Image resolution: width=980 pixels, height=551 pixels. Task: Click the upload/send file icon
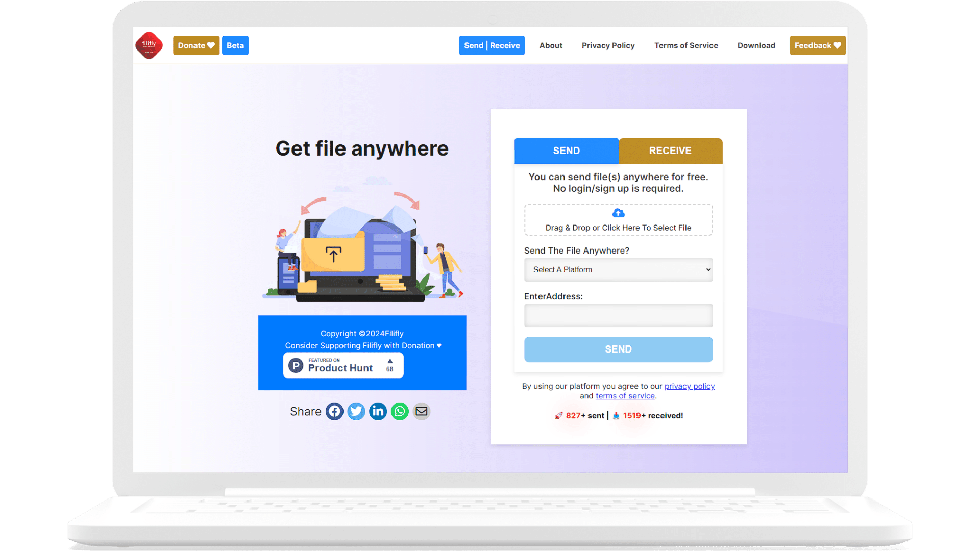pos(618,213)
